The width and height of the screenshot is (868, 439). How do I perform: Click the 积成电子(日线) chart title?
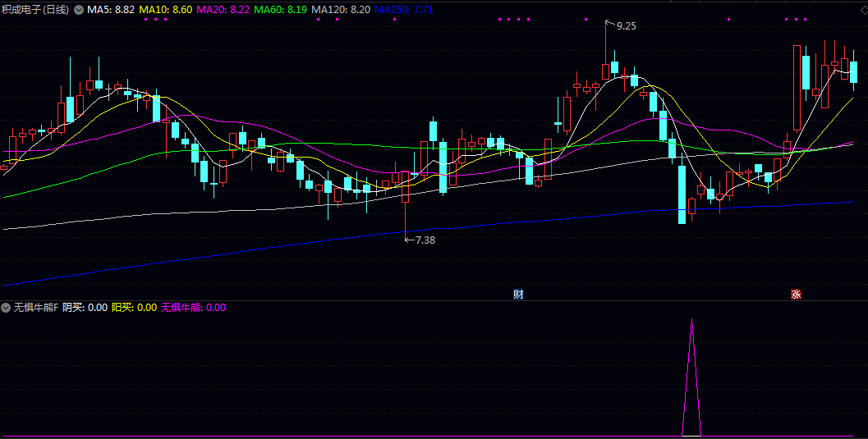click(x=36, y=10)
